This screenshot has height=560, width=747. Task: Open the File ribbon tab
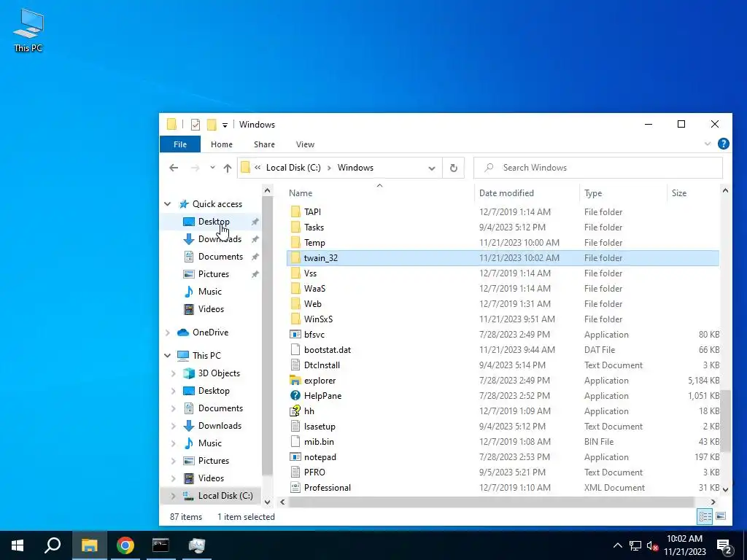[180, 144]
